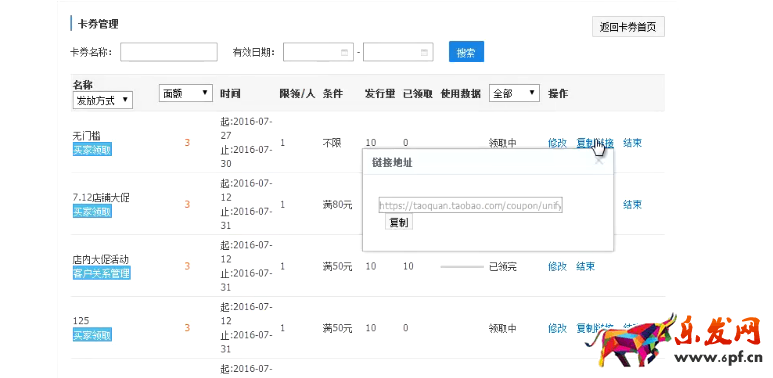Image resolution: width=773 pixels, height=378 pixels.
Task: Open the start date calendar icon
Action: tap(344, 52)
